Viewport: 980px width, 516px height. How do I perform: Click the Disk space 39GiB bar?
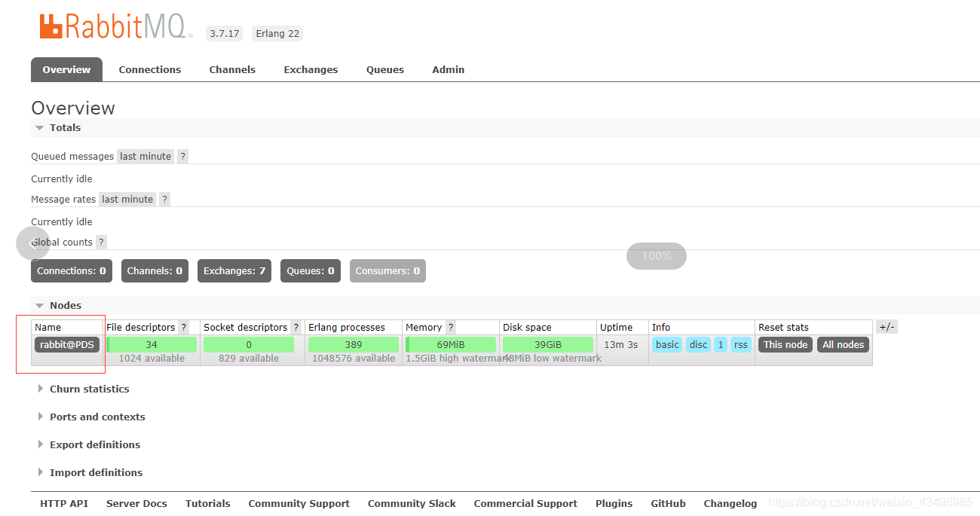coord(548,345)
